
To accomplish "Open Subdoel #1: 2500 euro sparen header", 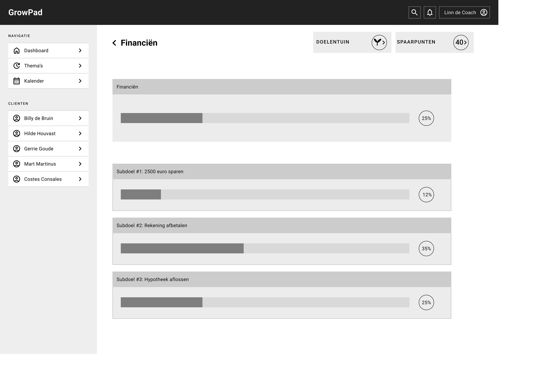I will pyautogui.click(x=282, y=171).
